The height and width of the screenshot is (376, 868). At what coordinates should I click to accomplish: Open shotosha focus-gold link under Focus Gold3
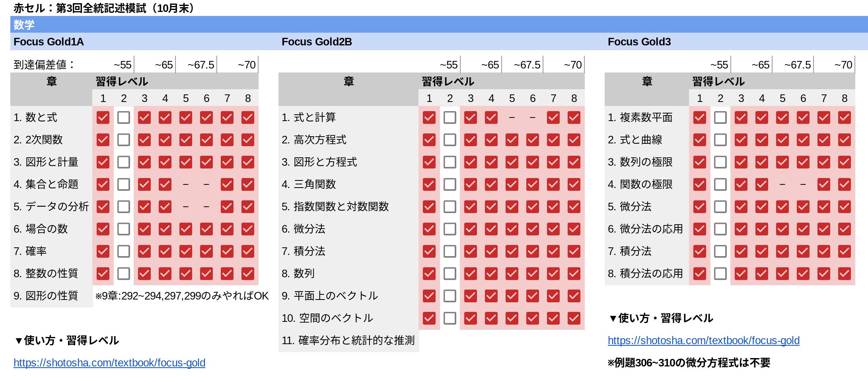point(704,341)
